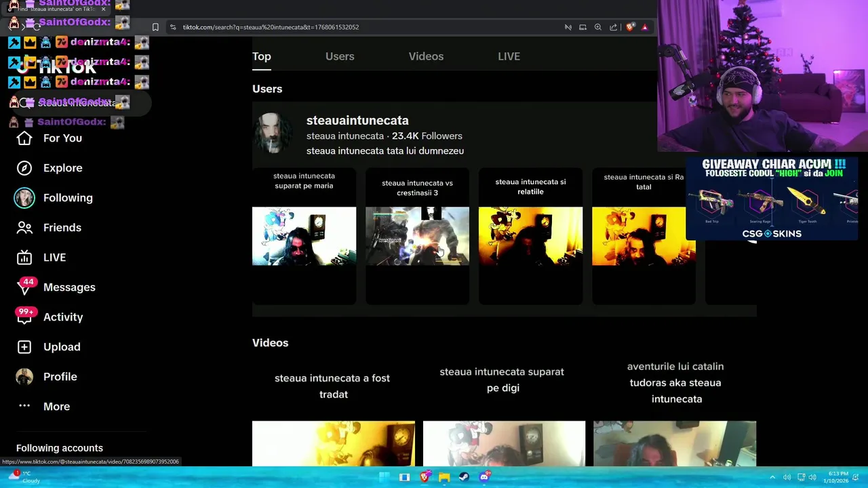Open volume settings from the system tray
Image resolution: width=868 pixels, height=488 pixels.
[812, 477]
